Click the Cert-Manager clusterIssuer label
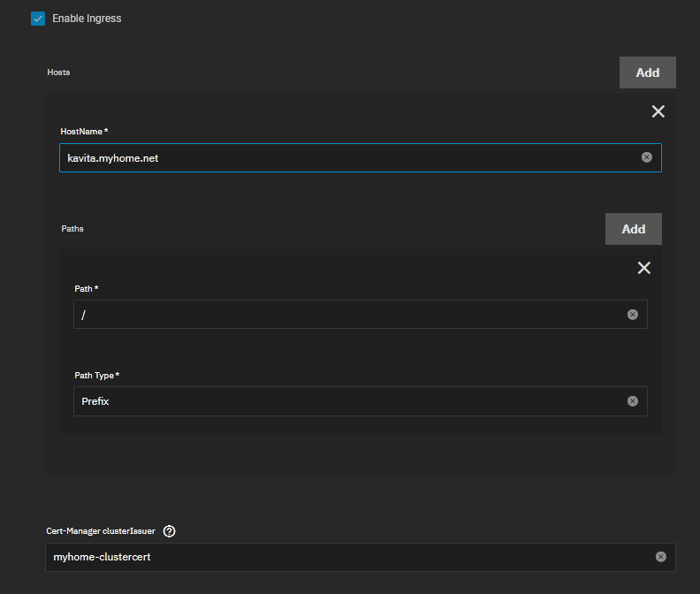Viewport: 700px width, 594px height. 101,531
